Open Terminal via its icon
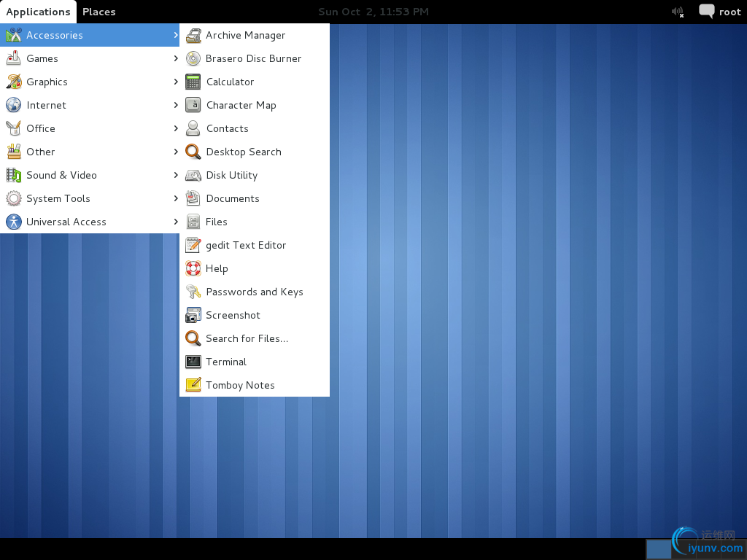The image size is (747, 560). 193,362
